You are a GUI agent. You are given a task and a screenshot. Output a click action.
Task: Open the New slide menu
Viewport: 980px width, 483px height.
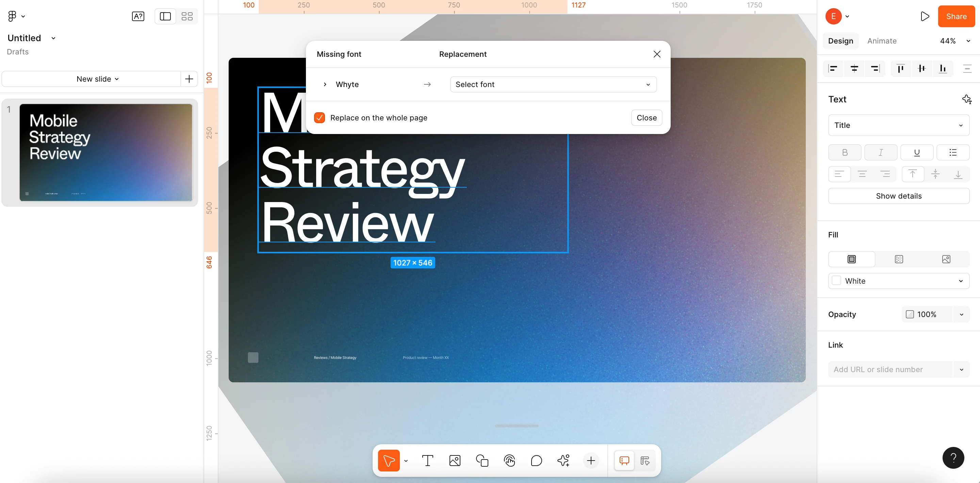point(97,79)
